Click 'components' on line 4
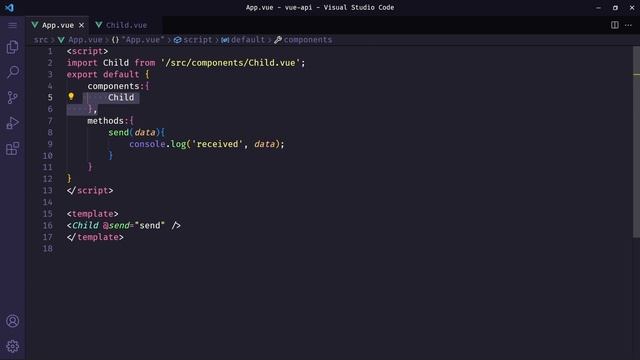Screen dimensions: 640x360 [x=113, y=86]
